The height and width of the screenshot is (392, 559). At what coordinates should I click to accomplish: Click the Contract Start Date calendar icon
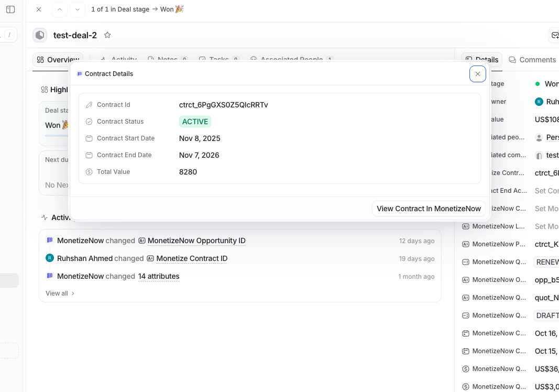[x=89, y=138]
